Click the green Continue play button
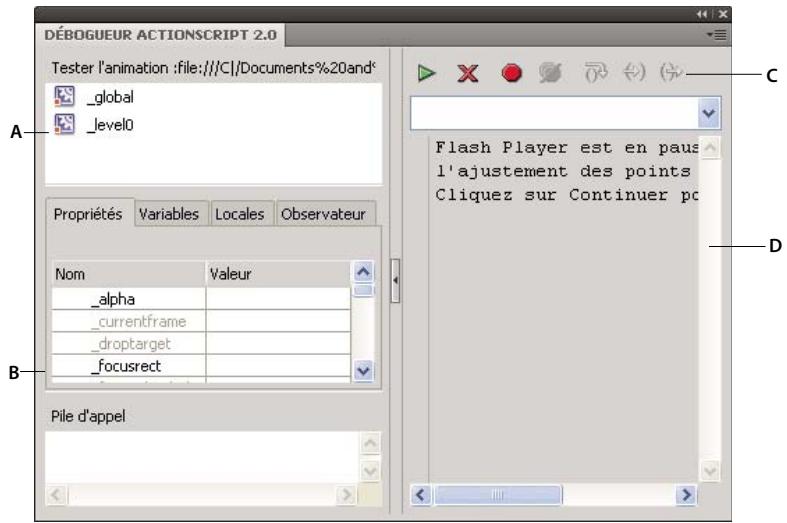This screenshot has height=523, width=787. [x=426, y=73]
